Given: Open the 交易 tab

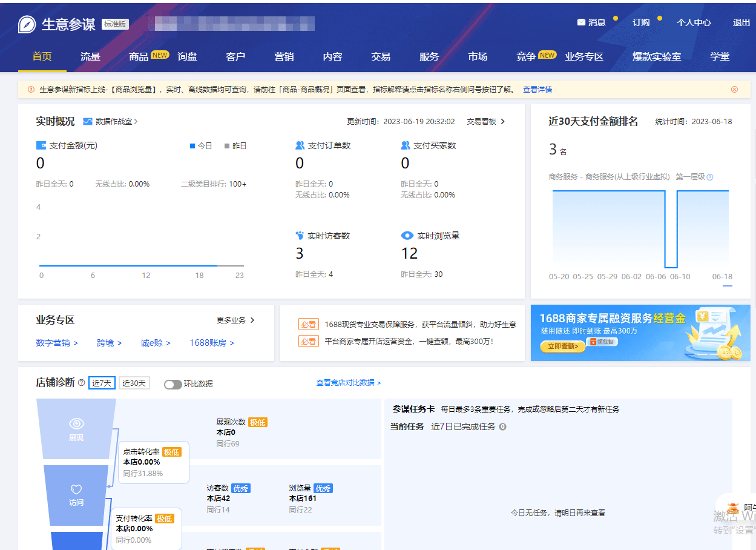Looking at the screenshot, I should tap(381, 56).
